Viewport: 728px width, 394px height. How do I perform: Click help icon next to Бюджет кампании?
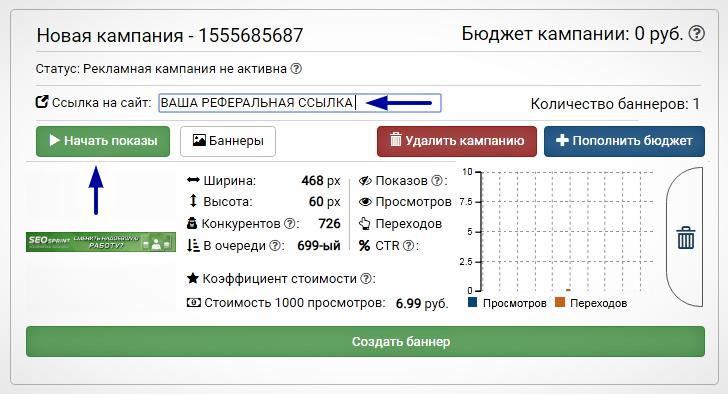(696, 33)
